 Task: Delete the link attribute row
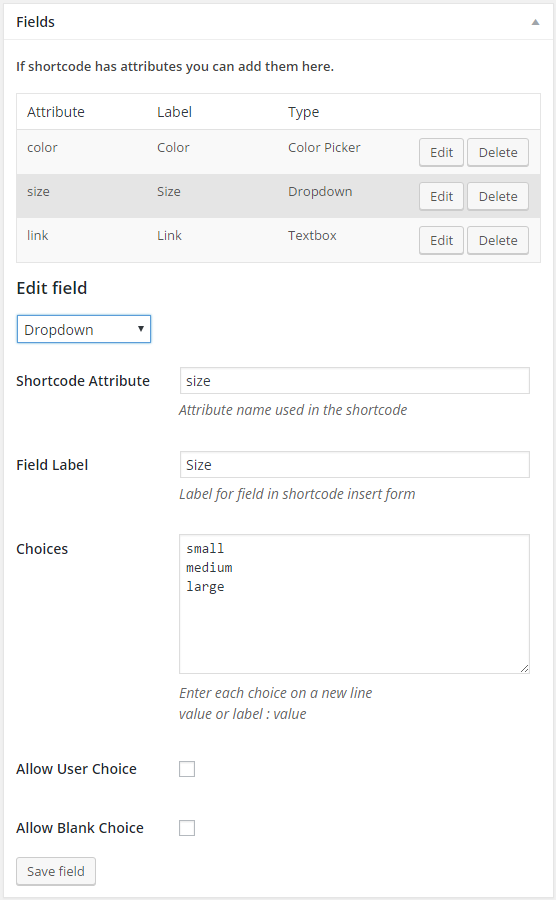pyautogui.click(x=497, y=240)
